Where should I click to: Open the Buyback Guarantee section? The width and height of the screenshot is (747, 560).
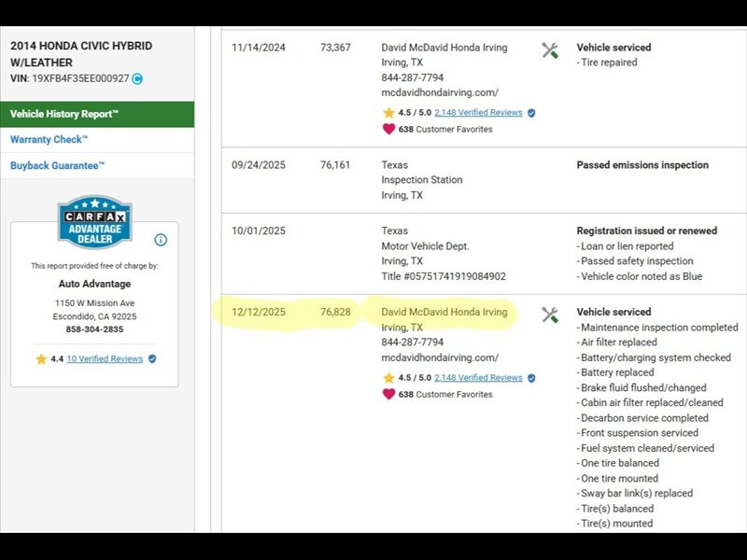click(x=57, y=166)
